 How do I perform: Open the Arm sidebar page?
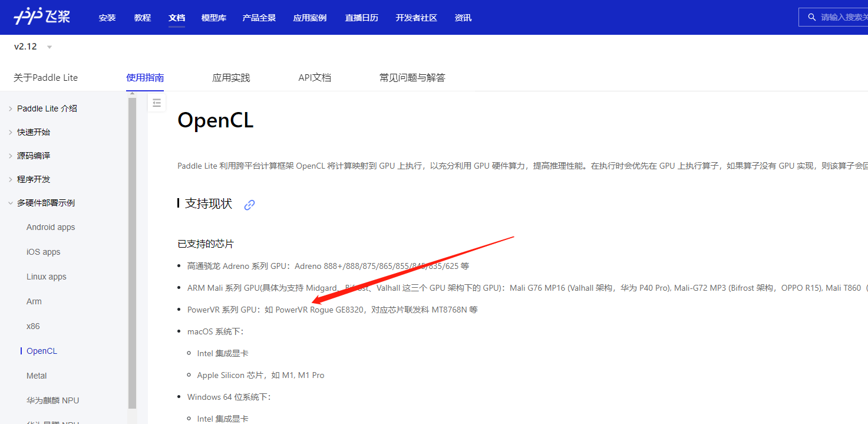pos(34,301)
